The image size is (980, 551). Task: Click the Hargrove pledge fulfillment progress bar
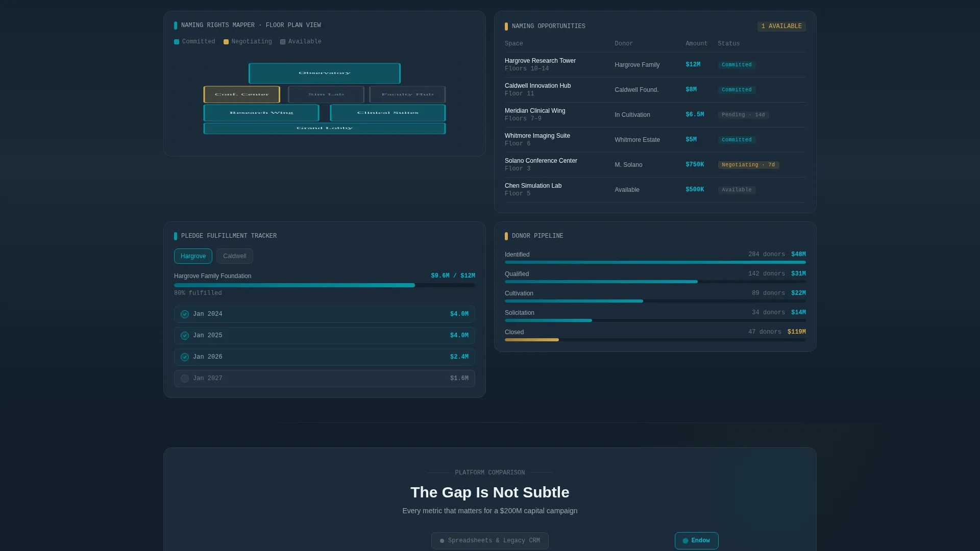coord(325,285)
